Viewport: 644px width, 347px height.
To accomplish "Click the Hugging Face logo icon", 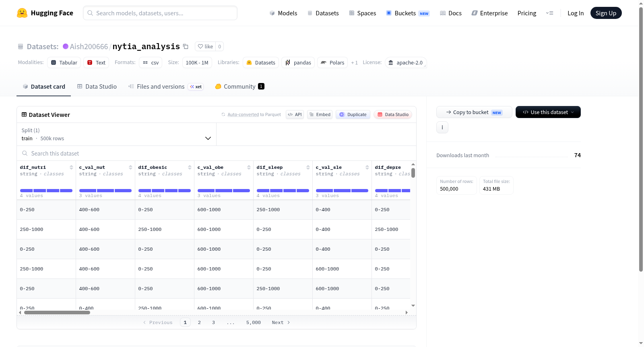I will point(22,13).
